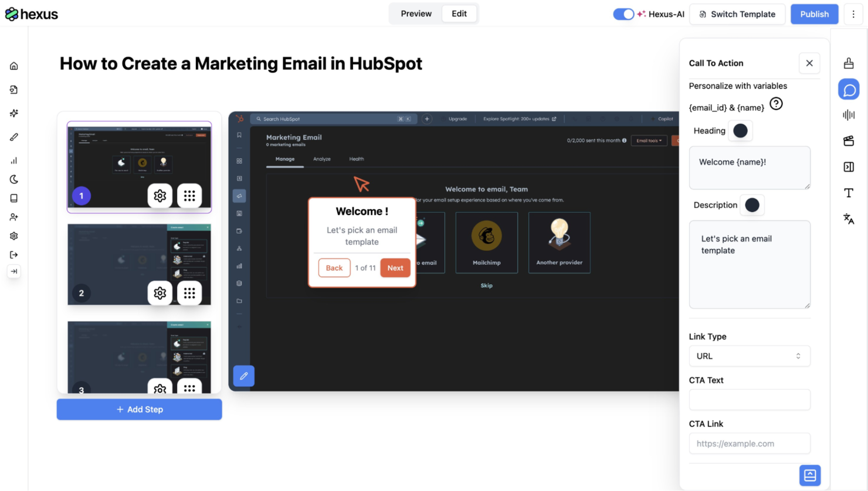Open the Home icon in left sidebar

pyautogui.click(x=14, y=66)
